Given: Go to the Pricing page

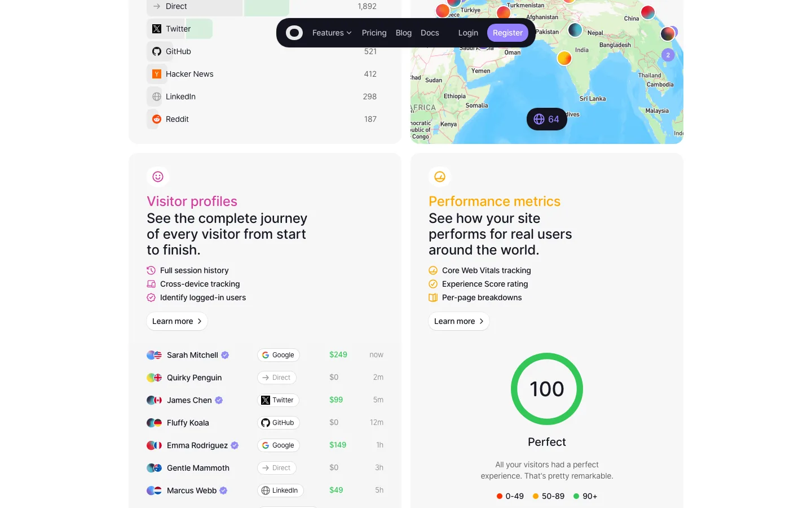Looking at the screenshot, I should click(374, 33).
